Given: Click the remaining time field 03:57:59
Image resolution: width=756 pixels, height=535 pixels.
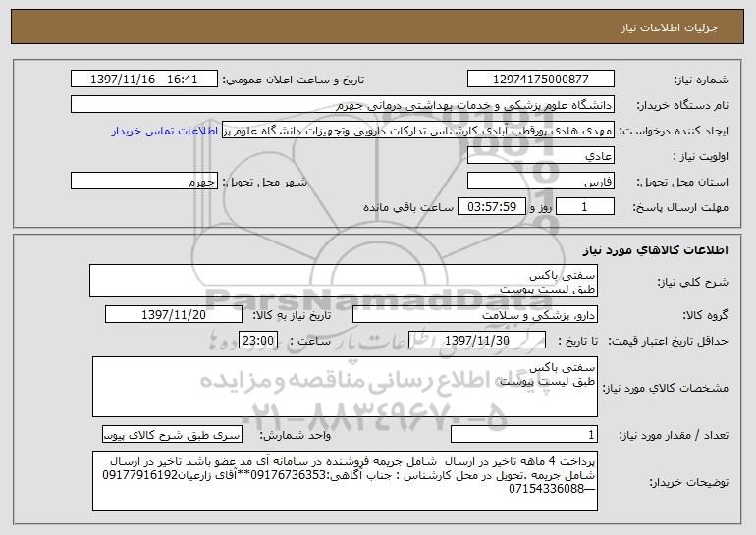Looking at the screenshot, I should click(x=491, y=207).
